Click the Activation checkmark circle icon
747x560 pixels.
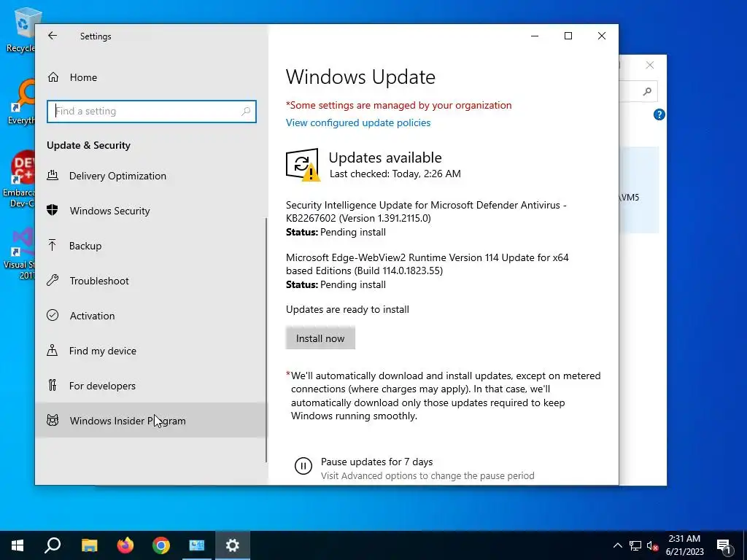point(53,315)
